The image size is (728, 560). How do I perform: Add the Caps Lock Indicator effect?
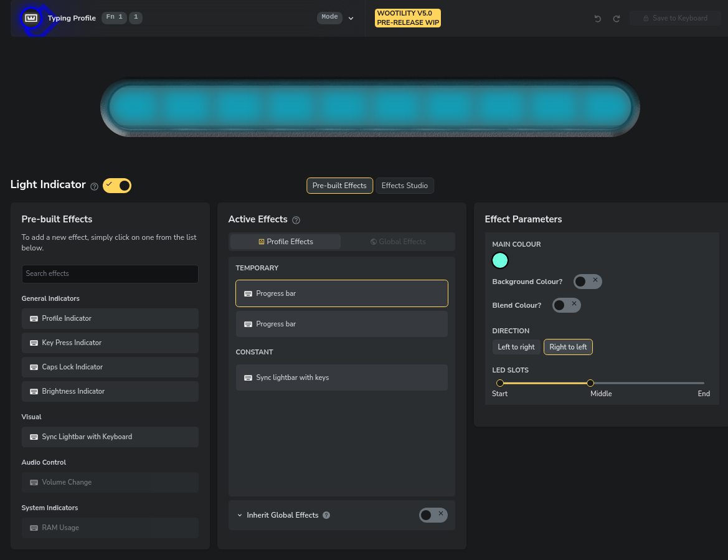(110, 367)
